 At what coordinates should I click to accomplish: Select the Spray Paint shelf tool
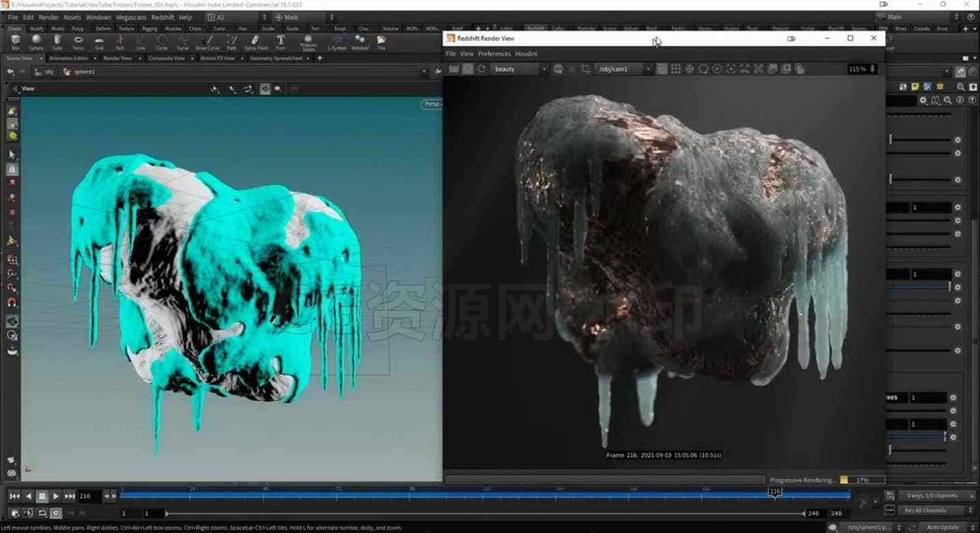pyautogui.click(x=255, y=42)
